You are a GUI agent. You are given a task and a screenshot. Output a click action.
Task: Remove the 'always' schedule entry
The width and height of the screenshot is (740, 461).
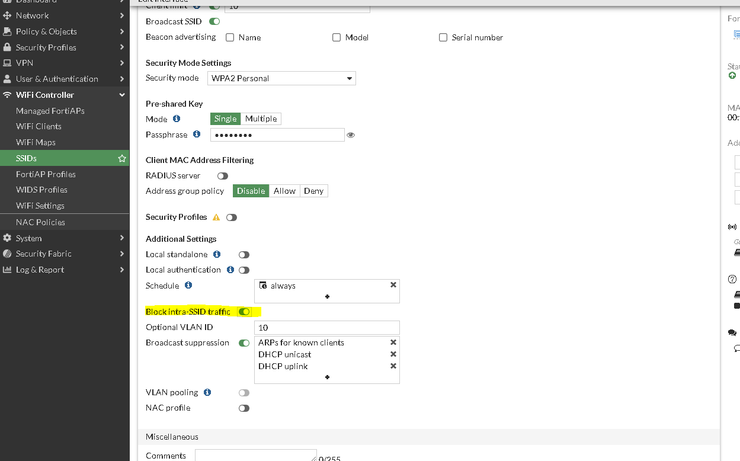click(x=393, y=285)
